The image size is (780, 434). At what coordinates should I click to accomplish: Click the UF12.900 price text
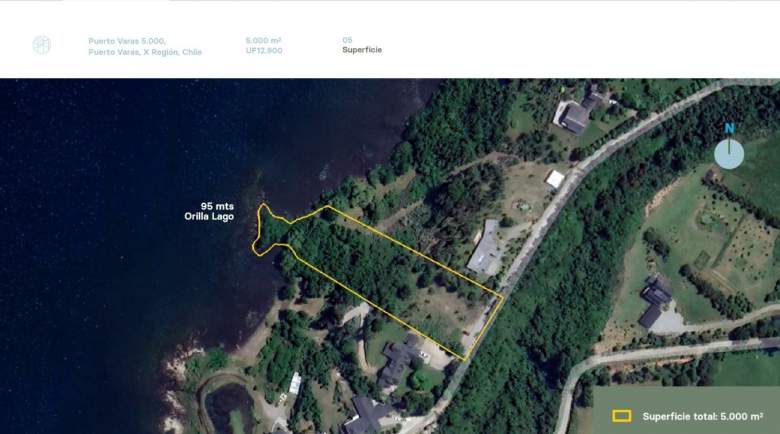[x=264, y=50]
